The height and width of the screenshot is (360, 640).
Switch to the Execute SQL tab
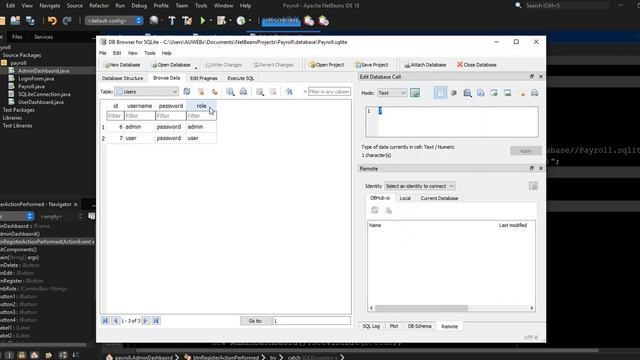coord(240,78)
